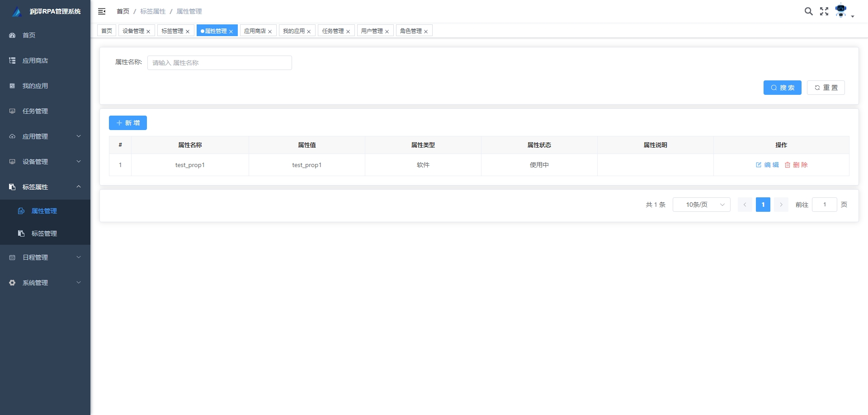Image resolution: width=868 pixels, height=415 pixels.
Task: Click the 使用中 status cell
Action: coord(539,165)
